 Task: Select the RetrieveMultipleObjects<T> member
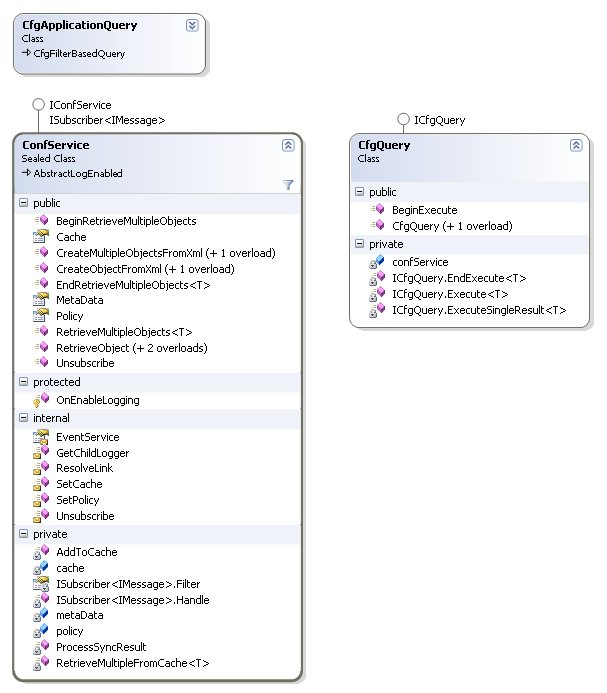point(124,331)
